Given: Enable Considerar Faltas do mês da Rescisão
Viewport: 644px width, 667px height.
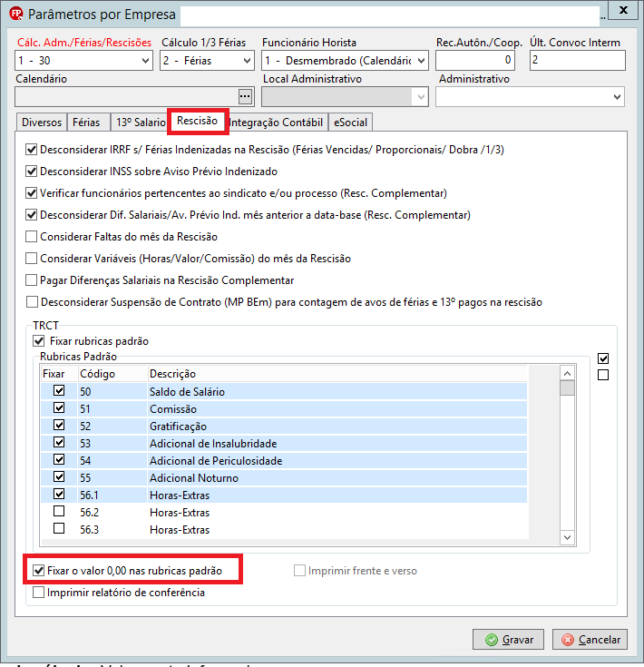Looking at the screenshot, I should click(31, 237).
